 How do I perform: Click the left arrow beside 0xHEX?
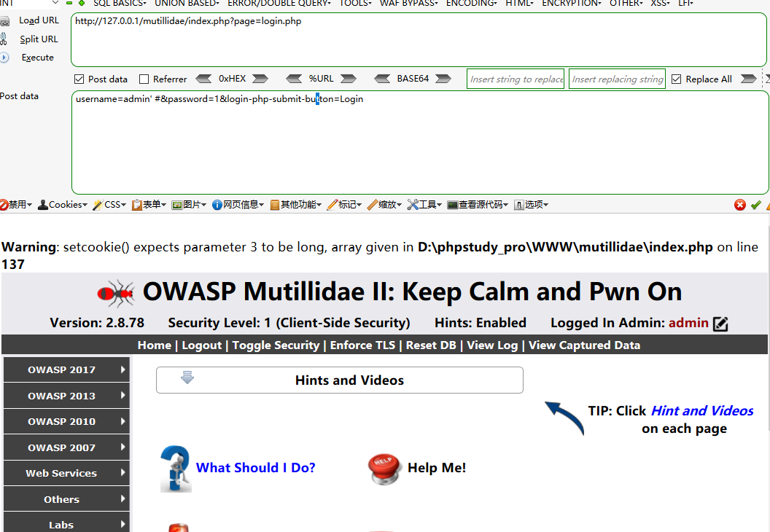203,79
